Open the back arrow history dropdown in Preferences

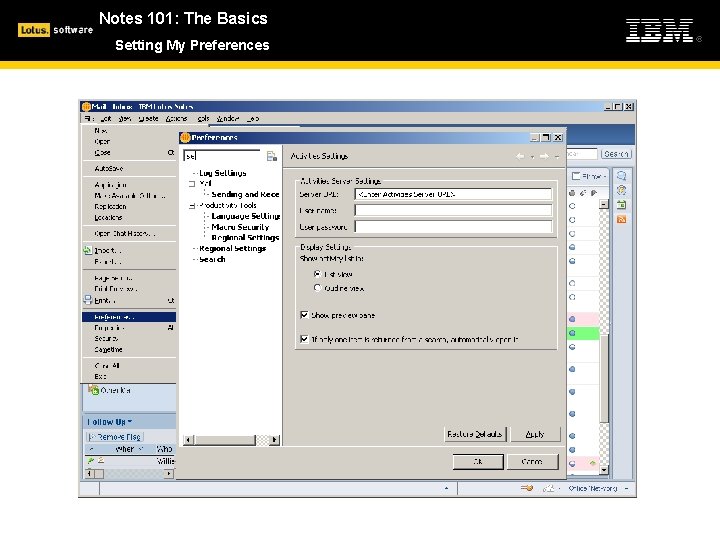[x=532, y=157]
